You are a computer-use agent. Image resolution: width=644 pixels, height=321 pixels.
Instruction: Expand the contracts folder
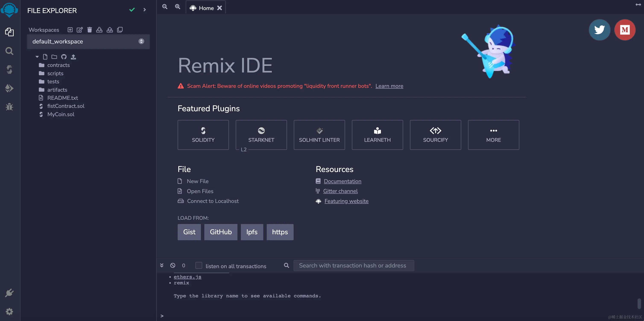click(58, 65)
